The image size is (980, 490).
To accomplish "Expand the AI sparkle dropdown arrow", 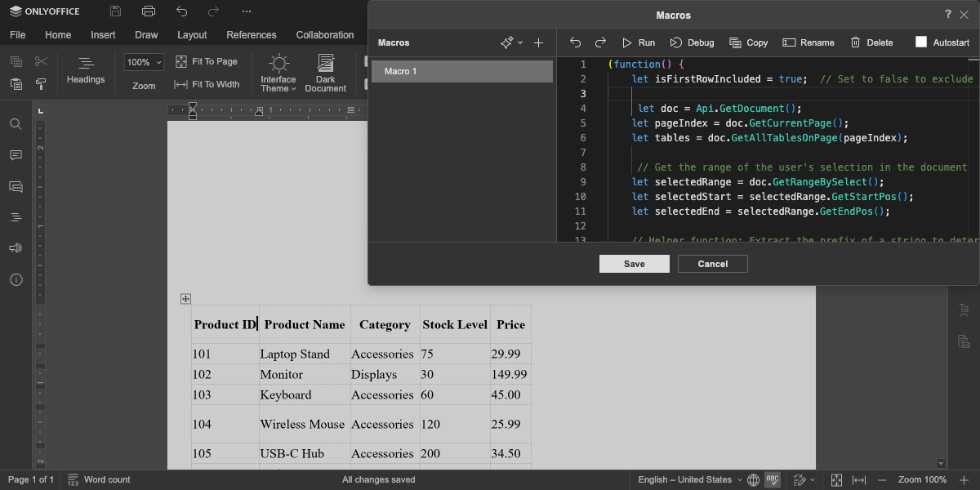I will [520, 42].
